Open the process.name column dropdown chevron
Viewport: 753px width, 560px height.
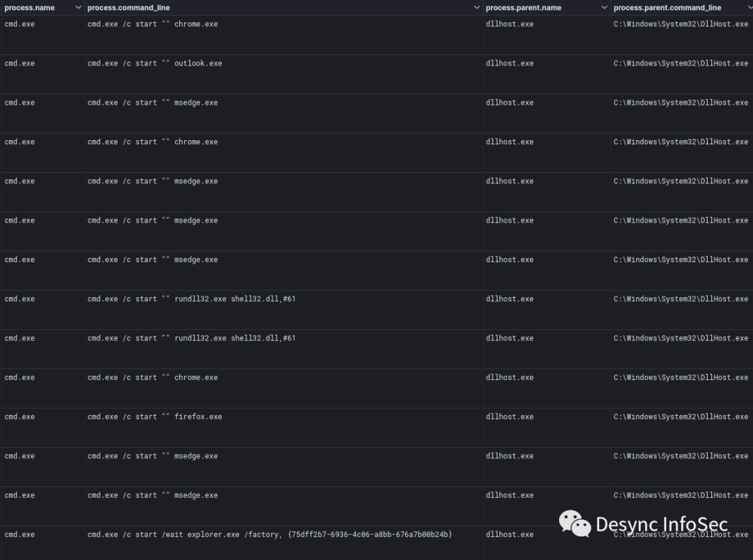[78, 8]
